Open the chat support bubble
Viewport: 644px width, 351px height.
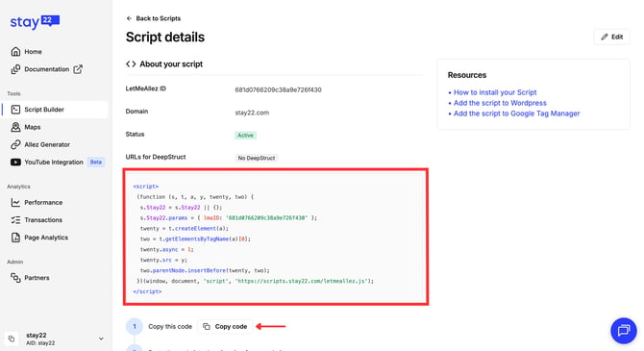point(624,331)
